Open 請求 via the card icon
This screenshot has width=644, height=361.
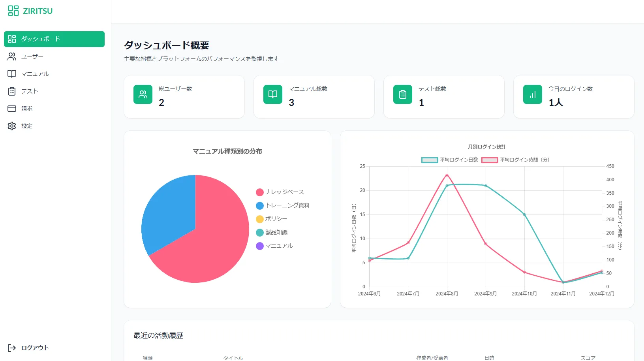[12, 109]
